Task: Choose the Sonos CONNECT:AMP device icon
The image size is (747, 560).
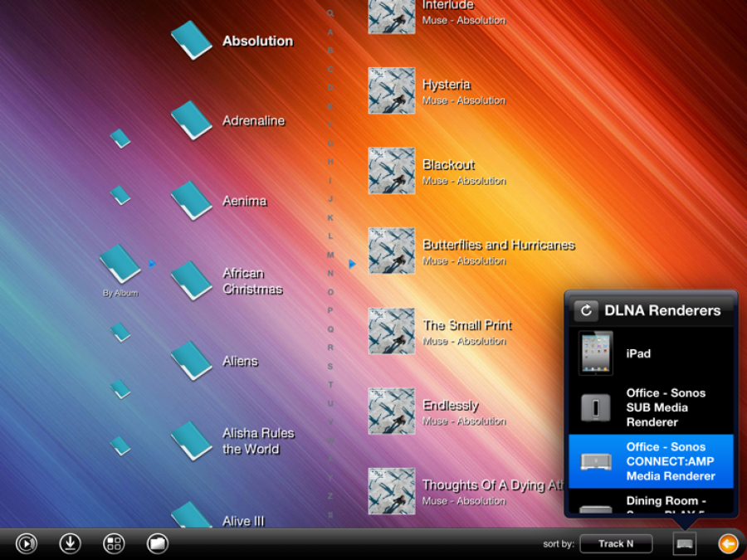Action: tap(595, 461)
